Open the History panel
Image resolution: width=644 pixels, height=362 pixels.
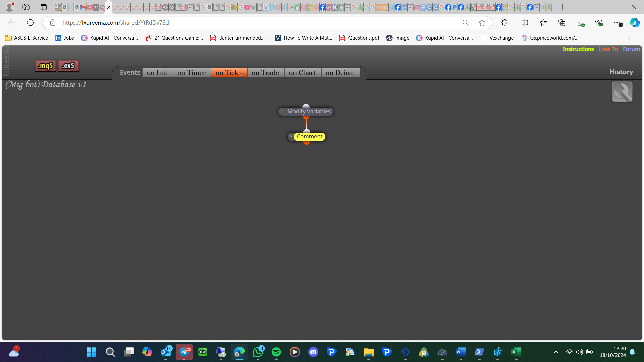tap(621, 72)
